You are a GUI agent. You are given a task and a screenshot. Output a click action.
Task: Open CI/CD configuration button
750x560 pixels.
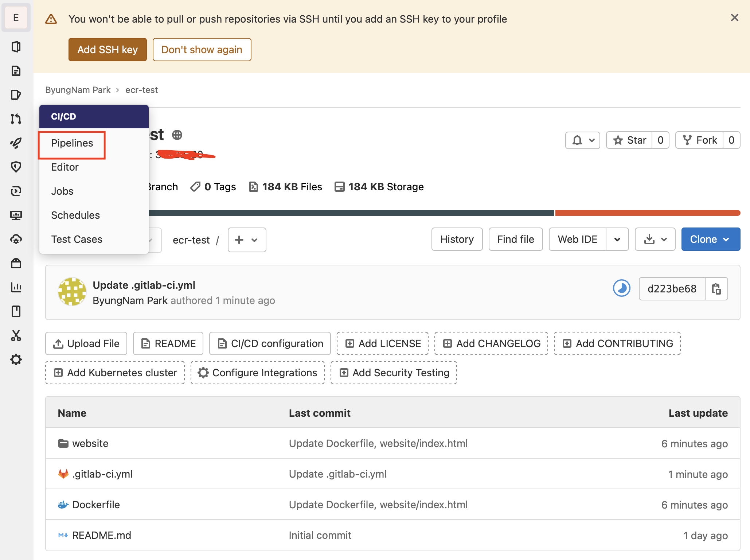(x=270, y=343)
